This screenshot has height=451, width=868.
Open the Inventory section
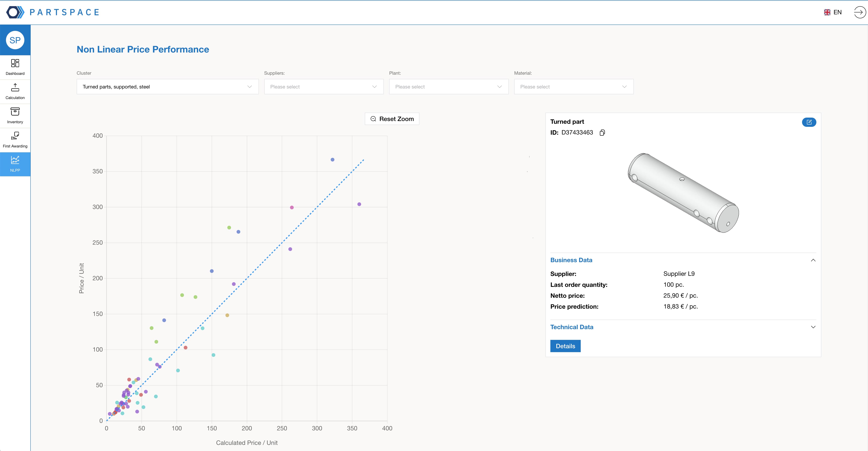click(15, 116)
